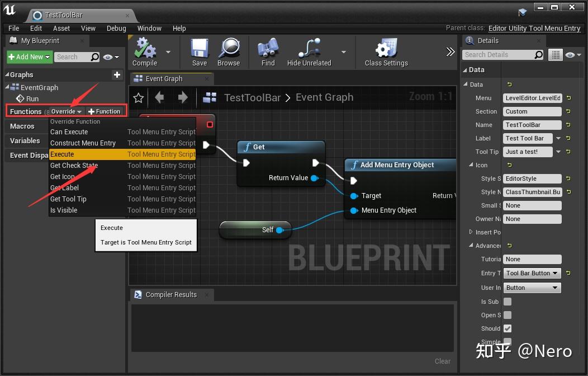Collapse the Icon section in Details panel

click(x=473, y=165)
